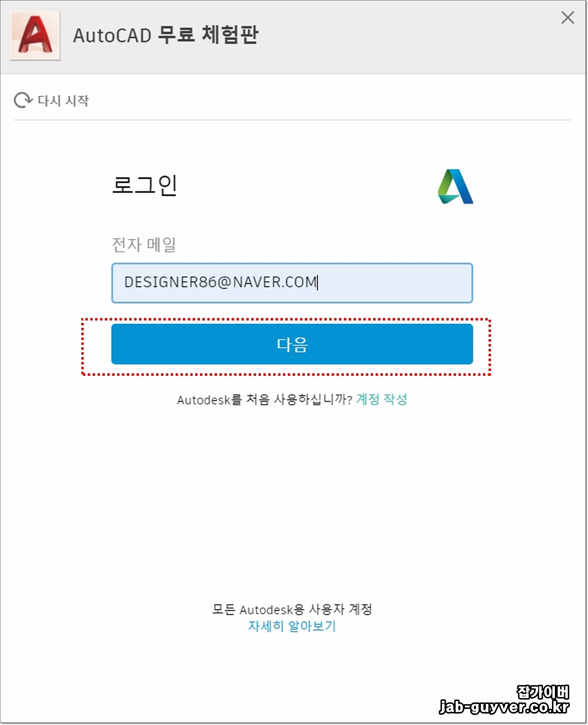588x725 pixels.
Task: Click the Autodesk를 처음 사용하십니까 question text
Action: (265, 400)
